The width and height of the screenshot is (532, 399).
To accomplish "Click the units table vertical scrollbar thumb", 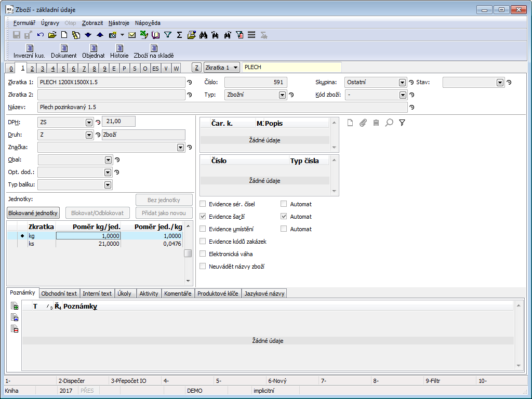I will pos(188,253).
